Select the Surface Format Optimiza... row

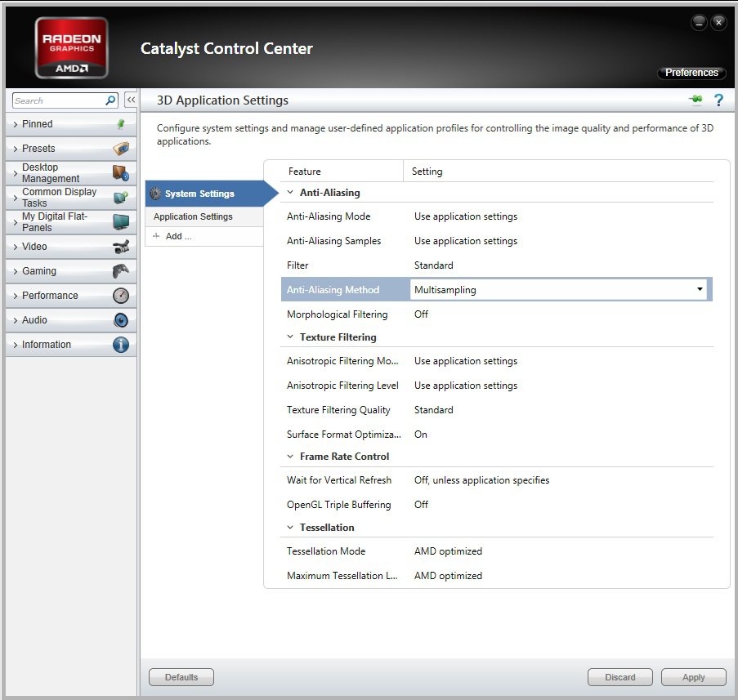497,435
